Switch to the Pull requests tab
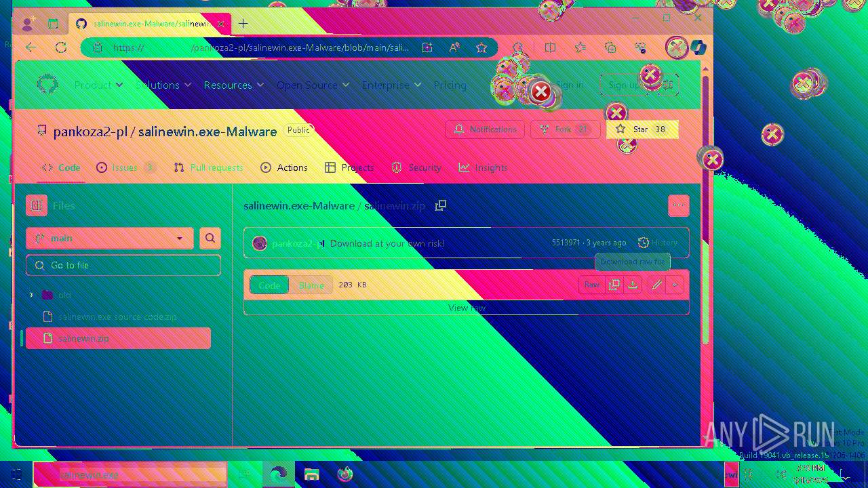Screen dimensions: 868x488 tap(208, 167)
